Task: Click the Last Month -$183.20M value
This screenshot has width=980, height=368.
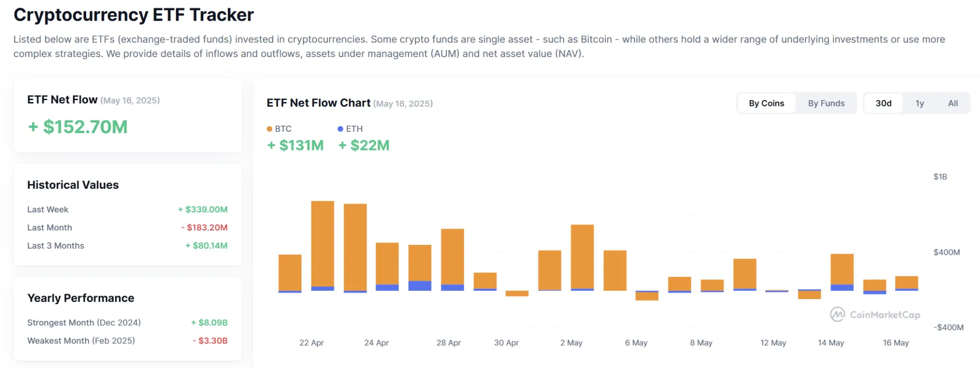Action: pos(204,228)
